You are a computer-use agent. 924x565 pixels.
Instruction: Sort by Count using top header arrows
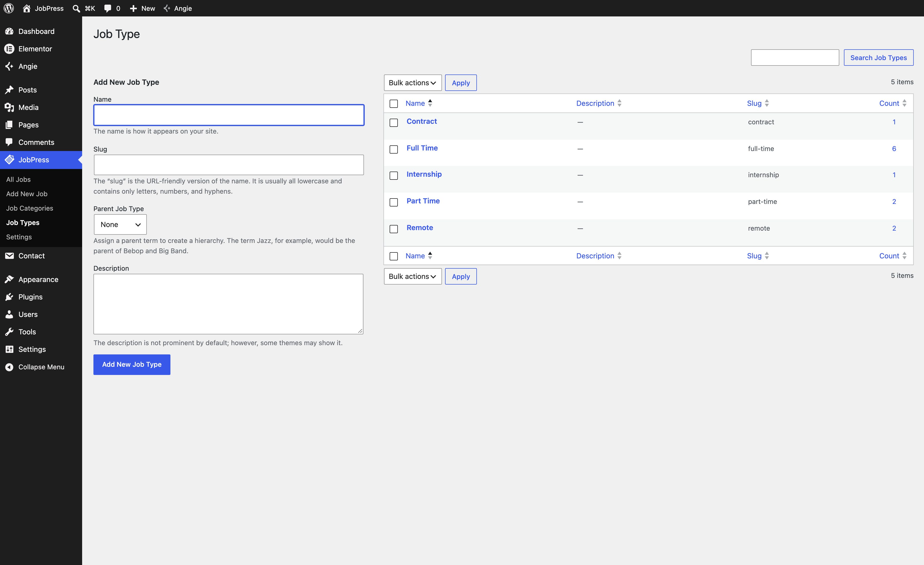[904, 103]
